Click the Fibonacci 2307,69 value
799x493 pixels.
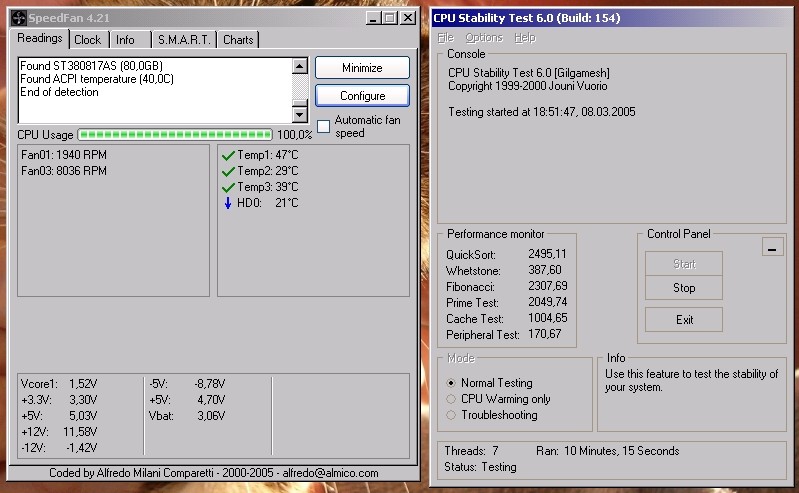click(x=548, y=286)
